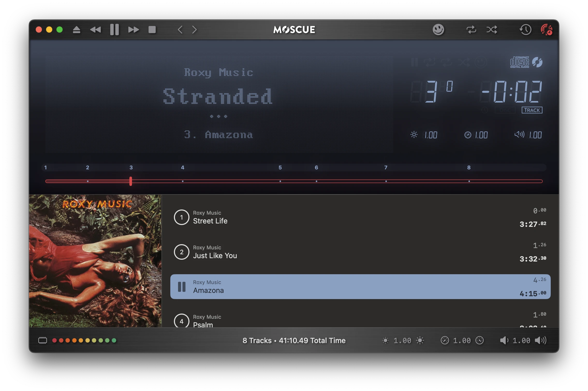Click the red playhead on the progress bar
The image size is (588, 391).
[131, 181]
